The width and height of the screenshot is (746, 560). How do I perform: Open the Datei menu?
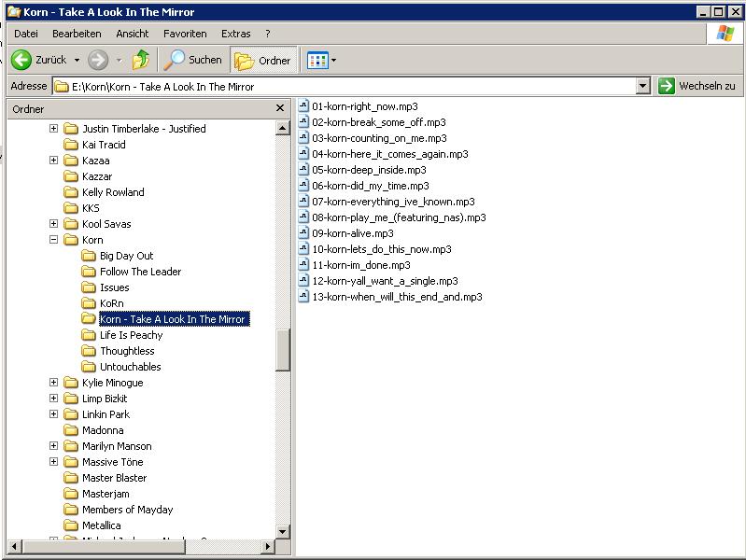click(26, 34)
